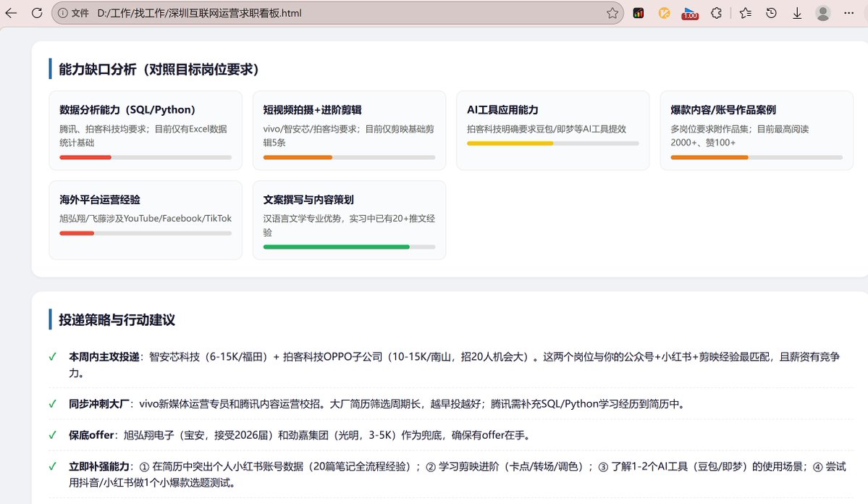Go back using the browser back arrow
Image resolution: width=868 pixels, height=504 pixels.
11,13
